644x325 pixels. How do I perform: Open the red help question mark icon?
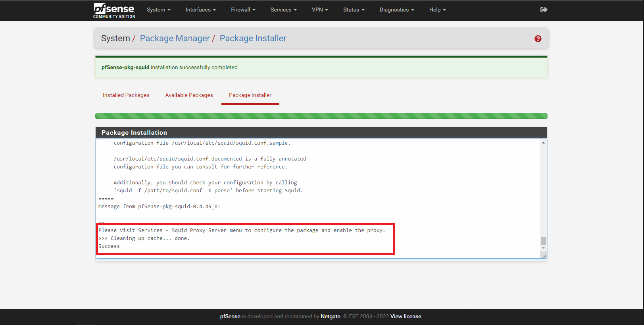(x=538, y=39)
